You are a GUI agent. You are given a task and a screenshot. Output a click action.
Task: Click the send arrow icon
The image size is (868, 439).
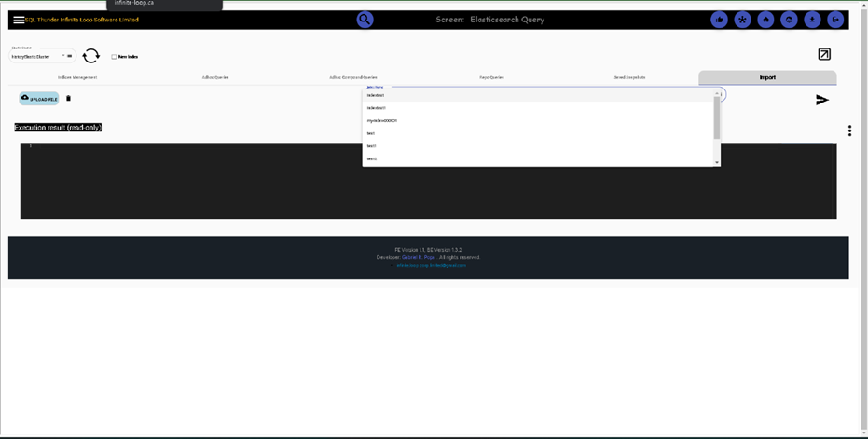pyautogui.click(x=822, y=100)
